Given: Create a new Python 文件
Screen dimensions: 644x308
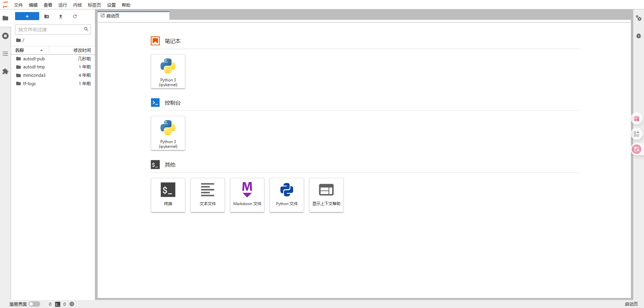Looking at the screenshot, I should pyautogui.click(x=287, y=195).
